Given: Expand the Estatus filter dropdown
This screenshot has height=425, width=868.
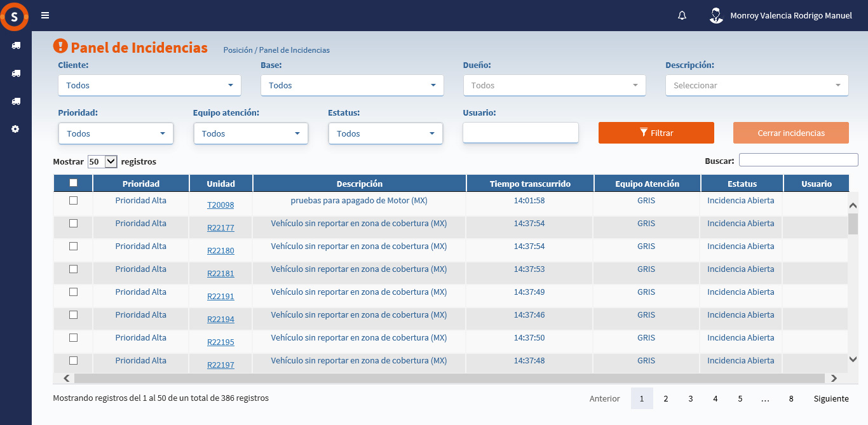Looking at the screenshot, I should (385, 133).
